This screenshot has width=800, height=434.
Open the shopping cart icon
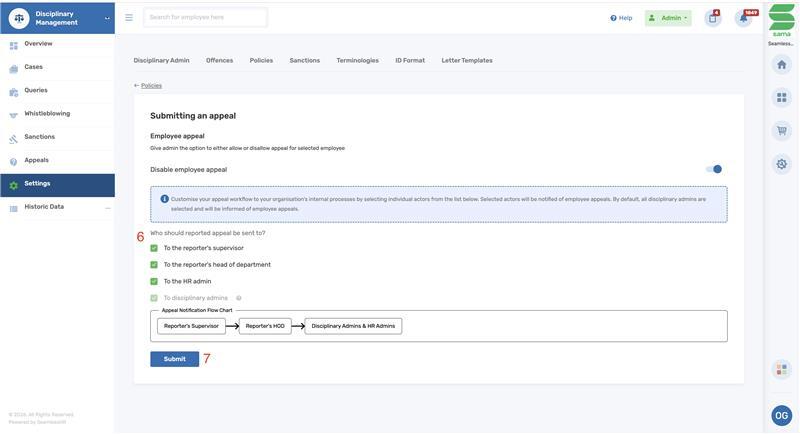pos(781,130)
